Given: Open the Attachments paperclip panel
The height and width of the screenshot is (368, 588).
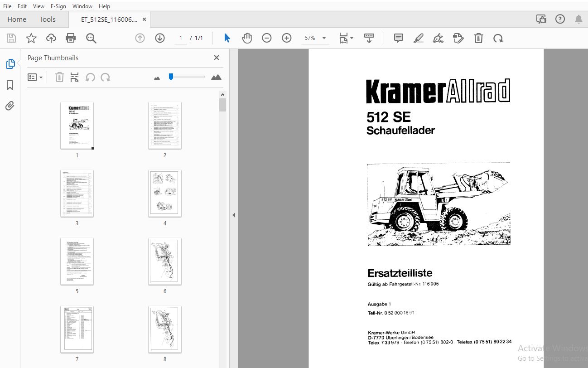Looking at the screenshot, I should [x=10, y=106].
